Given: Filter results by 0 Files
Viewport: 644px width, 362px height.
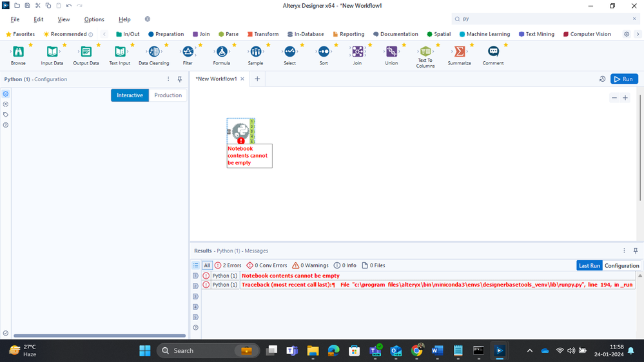Looking at the screenshot, I should 373,265.
